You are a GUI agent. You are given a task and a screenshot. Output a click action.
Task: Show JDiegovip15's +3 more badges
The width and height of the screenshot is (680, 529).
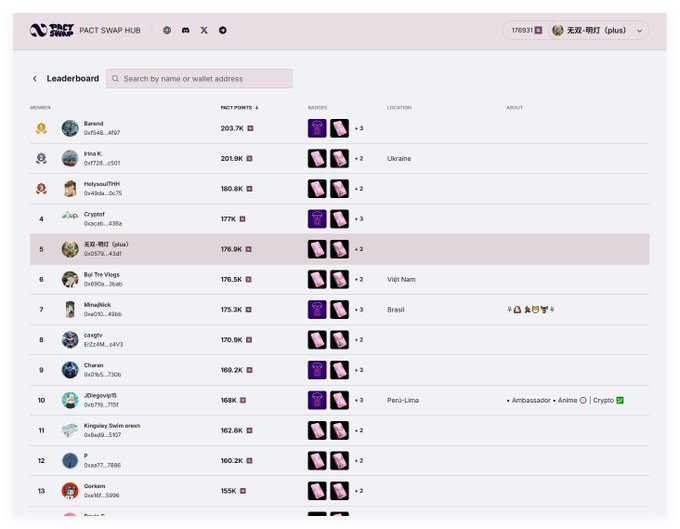(x=359, y=400)
